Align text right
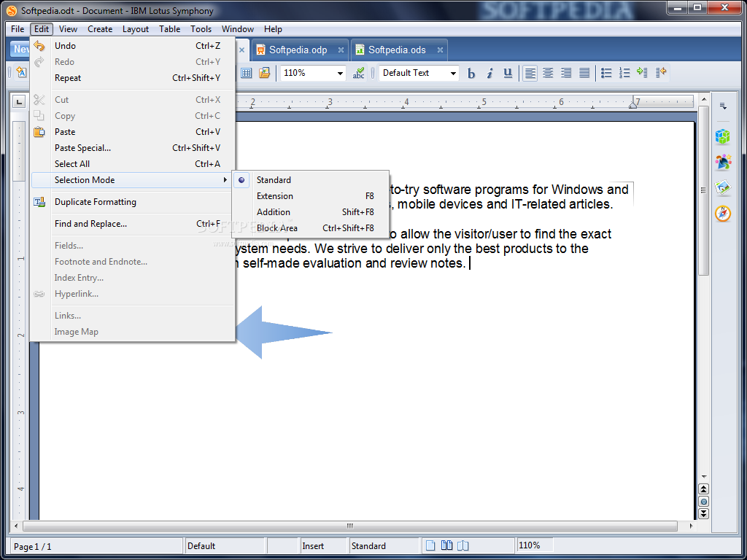 pos(566,73)
